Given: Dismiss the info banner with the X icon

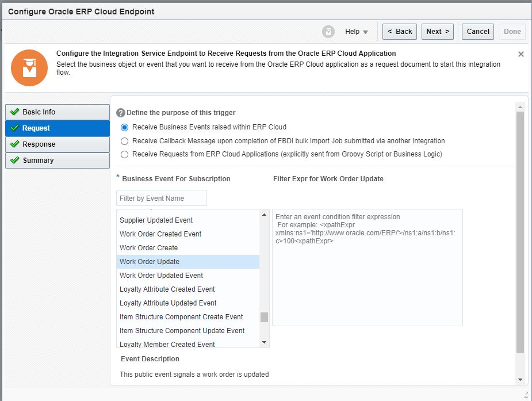Looking at the screenshot, I should [x=521, y=54].
